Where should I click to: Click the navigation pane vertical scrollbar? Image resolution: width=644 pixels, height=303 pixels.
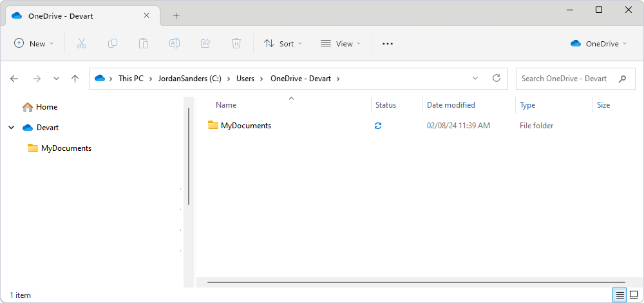point(189,156)
